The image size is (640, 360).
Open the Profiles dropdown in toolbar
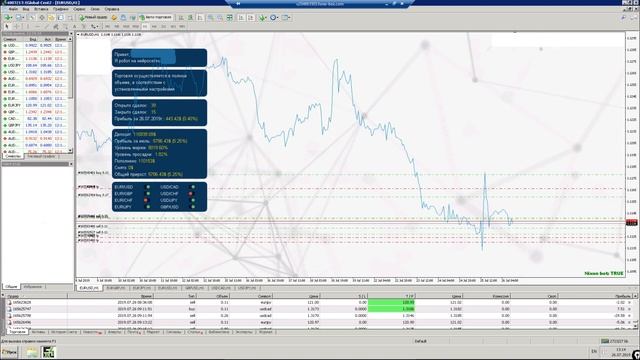click(20, 18)
